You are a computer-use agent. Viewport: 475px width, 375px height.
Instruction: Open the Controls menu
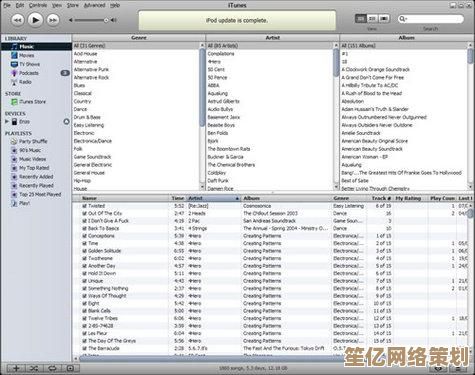pyautogui.click(x=38, y=5)
